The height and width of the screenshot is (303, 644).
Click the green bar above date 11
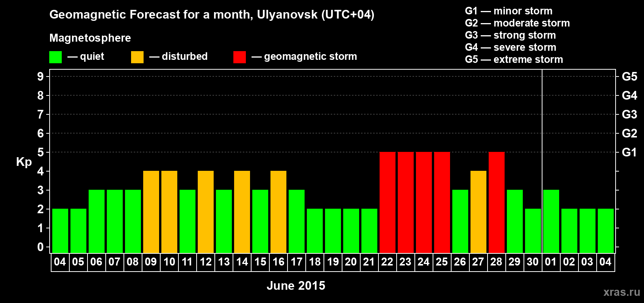(x=188, y=222)
